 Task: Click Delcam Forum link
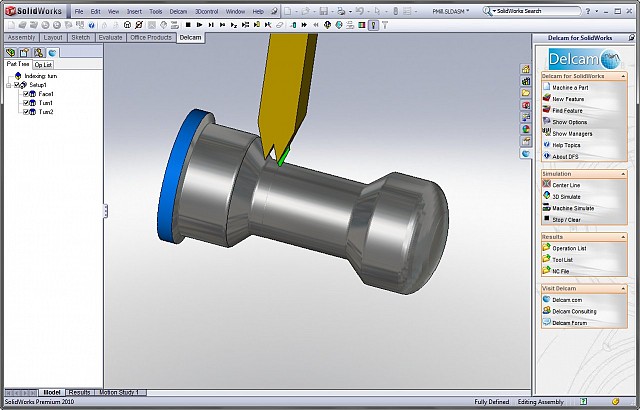click(x=569, y=323)
